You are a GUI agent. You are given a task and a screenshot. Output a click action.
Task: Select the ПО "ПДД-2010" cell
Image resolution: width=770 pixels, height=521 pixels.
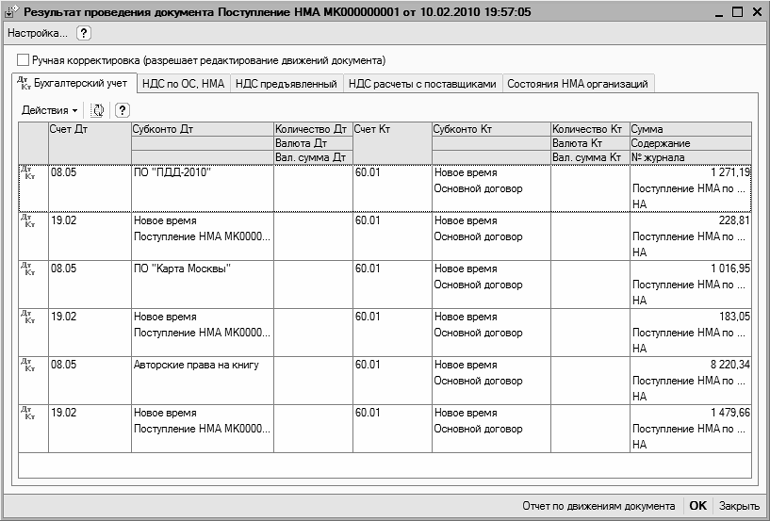[202, 189]
